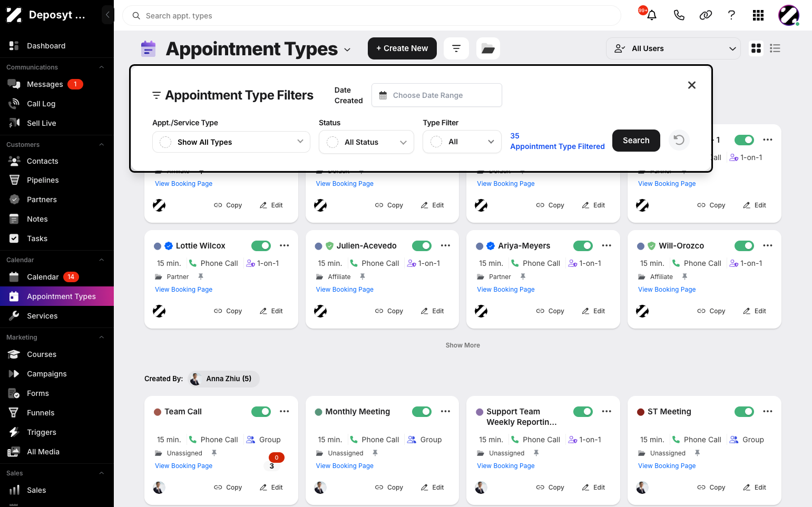Toggle the Team Call appointment switch

tap(261, 412)
